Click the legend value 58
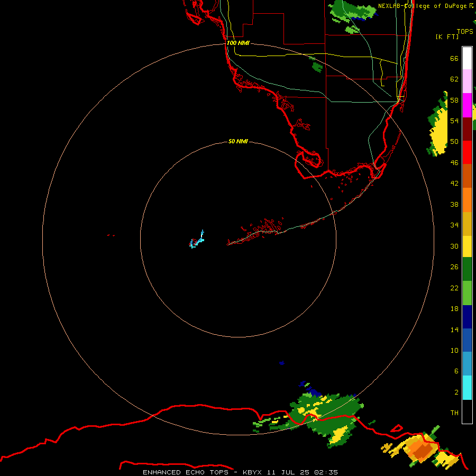The width and height of the screenshot is (476, 476). click(x=454, y=100)
